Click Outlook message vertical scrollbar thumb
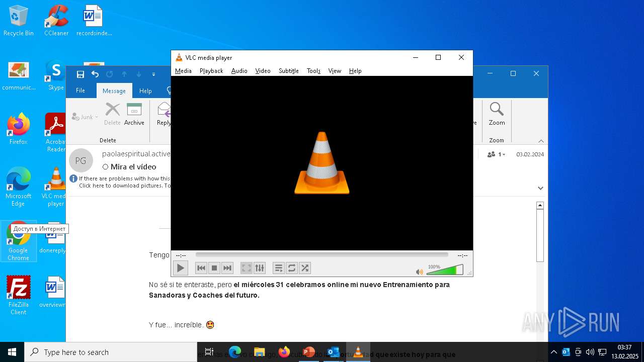Image resolution: width=644 pixels, height=362 pixels. tap(540, 235)
